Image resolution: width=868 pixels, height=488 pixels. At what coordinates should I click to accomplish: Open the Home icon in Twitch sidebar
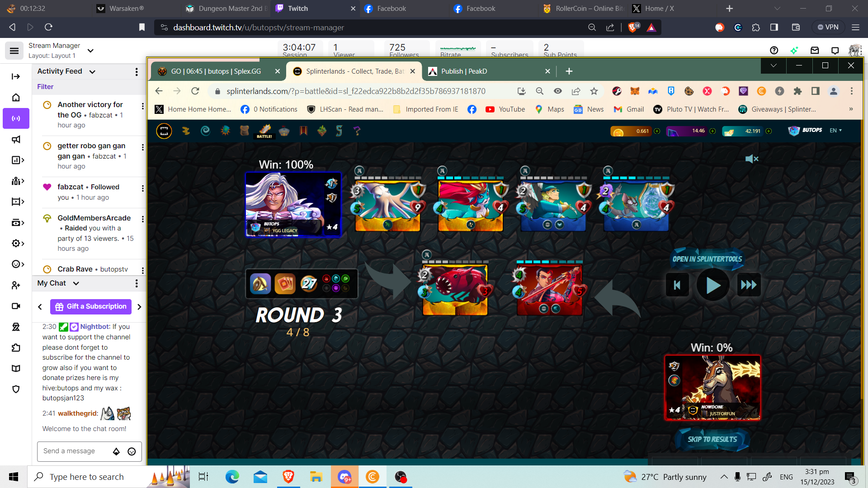click(16, 98)
